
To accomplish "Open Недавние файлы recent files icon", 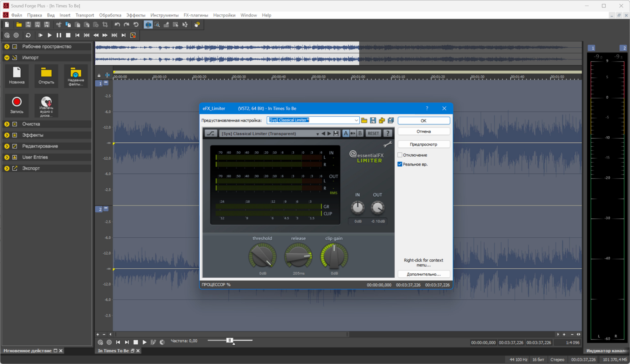I will (76, 76).
